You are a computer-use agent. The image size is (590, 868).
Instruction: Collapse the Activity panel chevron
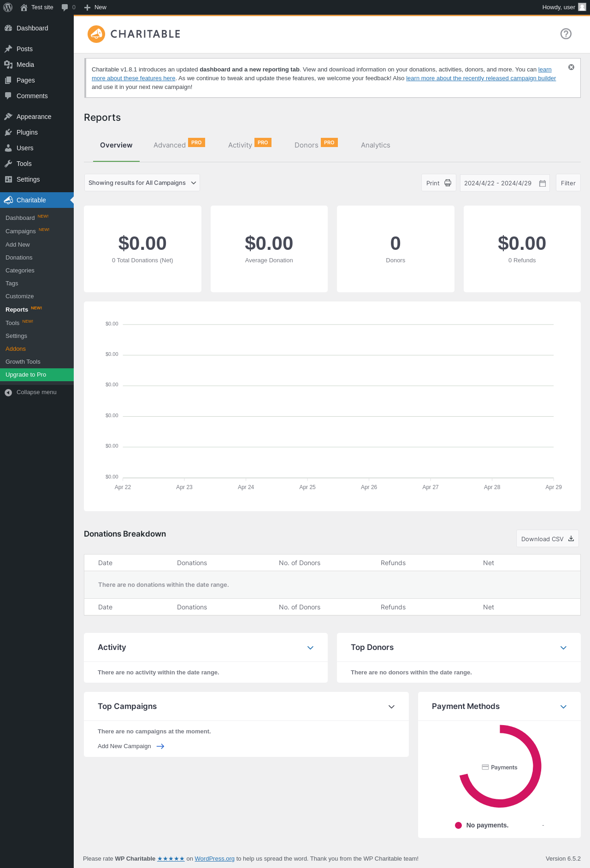(x=311, y=648)
